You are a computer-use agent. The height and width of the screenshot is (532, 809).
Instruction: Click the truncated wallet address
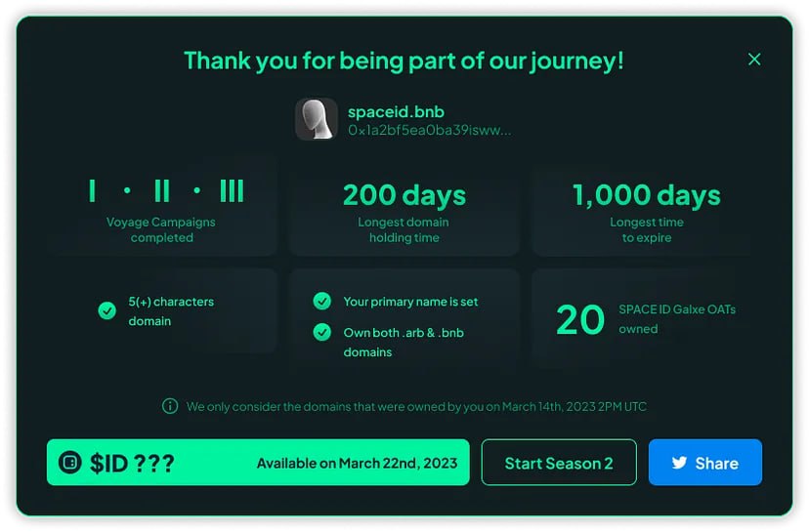(x=429, y=130)
